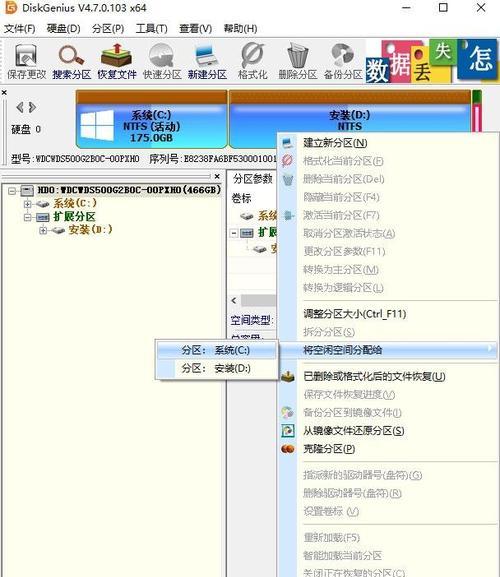Viewport: 500px width, 577px height.
Task: Select 系统(C:) text in left tree
Action: tap(75, 203)
